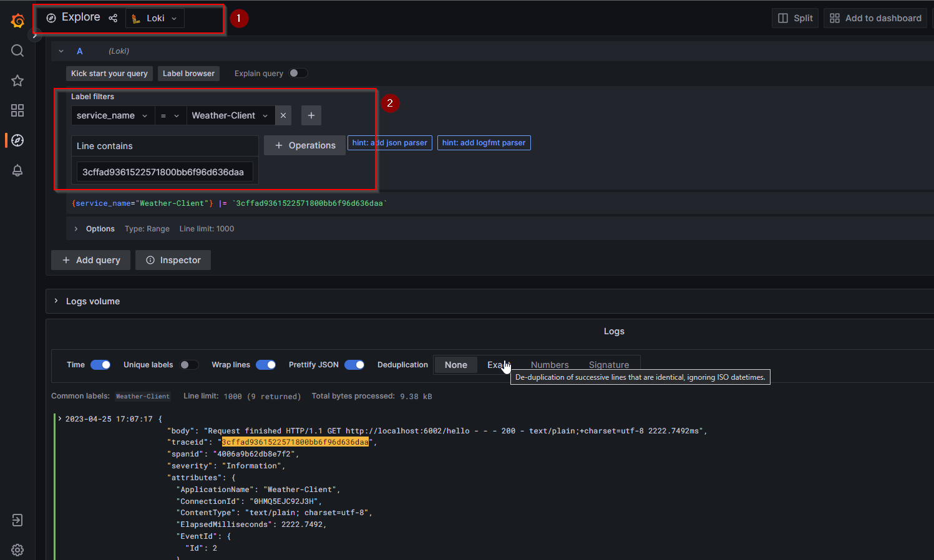
Task: Collapse query row A chevron
Action: click(x=61, y=51)
